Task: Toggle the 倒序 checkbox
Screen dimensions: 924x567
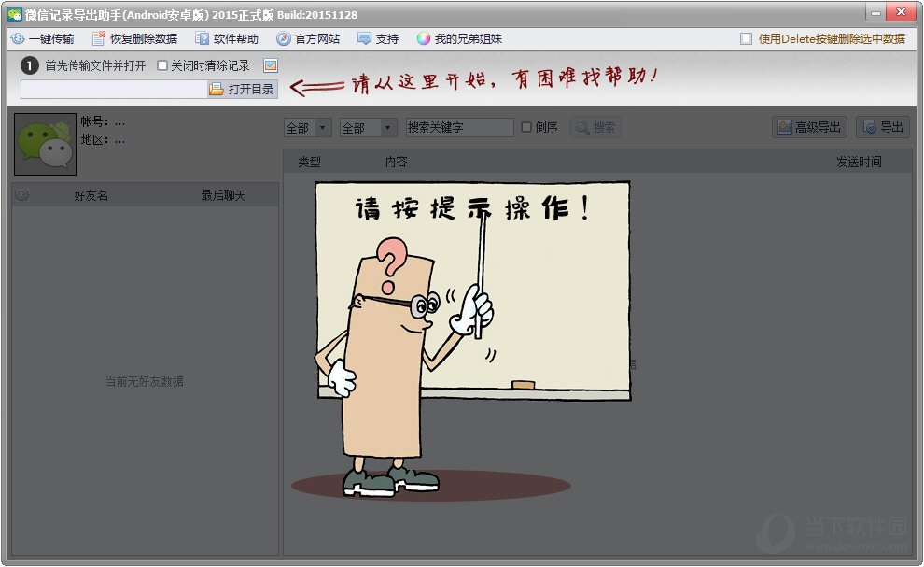Action: 526,127
